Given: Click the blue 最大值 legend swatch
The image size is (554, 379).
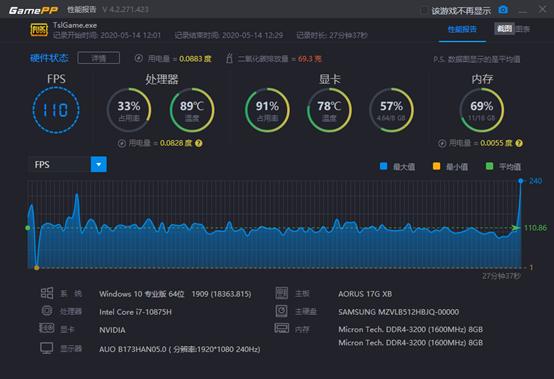Looking at the screenshot, I should pyautogui.click(x=383, y=166).
